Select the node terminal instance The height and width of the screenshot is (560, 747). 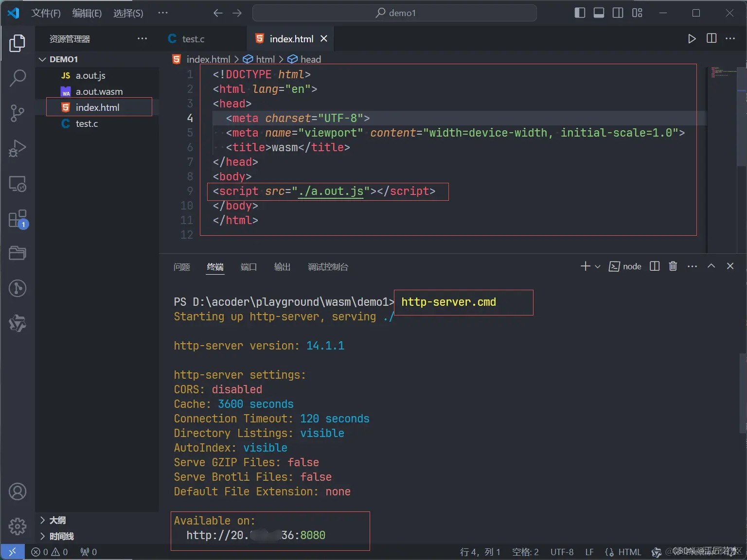click(x=625, y=266)
